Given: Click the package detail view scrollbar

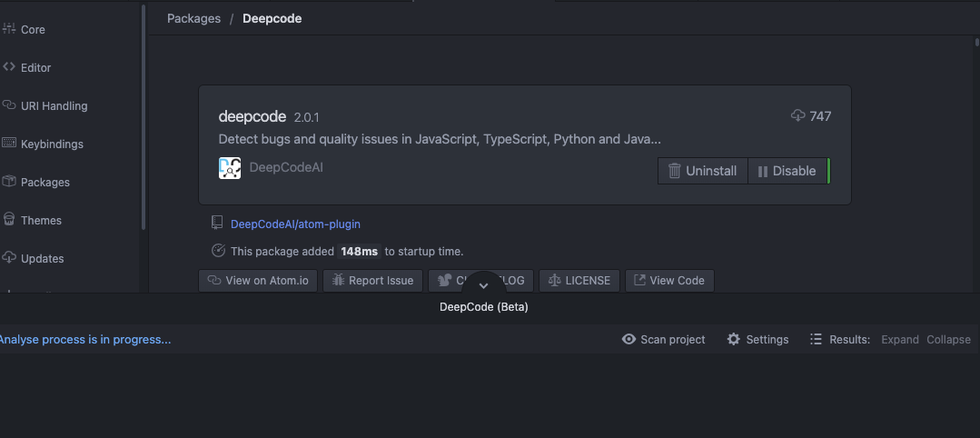Looking at the screenshot, I should click(x=977, y=42).
